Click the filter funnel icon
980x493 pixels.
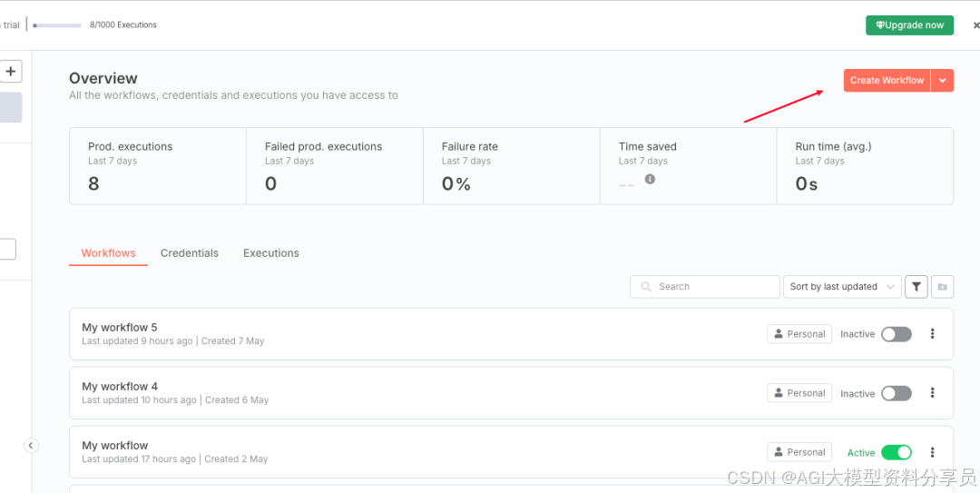pos(916,287)
